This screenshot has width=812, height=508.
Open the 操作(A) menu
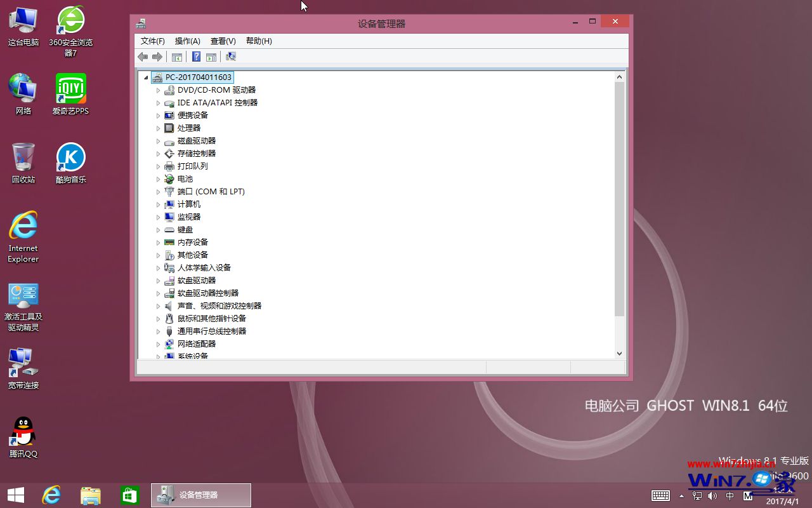pos(187,41)
